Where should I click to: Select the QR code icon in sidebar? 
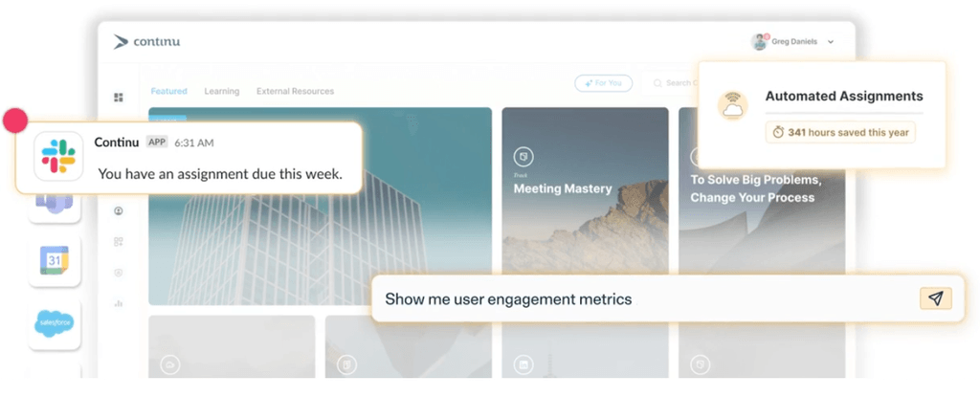click(x=119, y=242)
